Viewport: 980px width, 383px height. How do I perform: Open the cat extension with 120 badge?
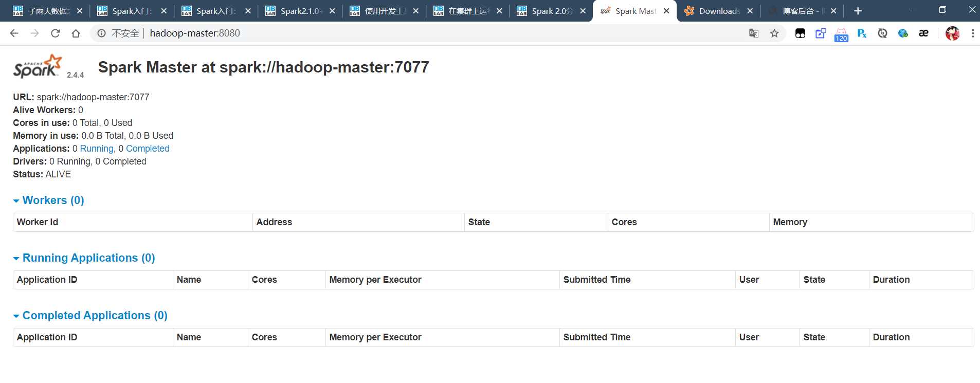pos(841,34)
